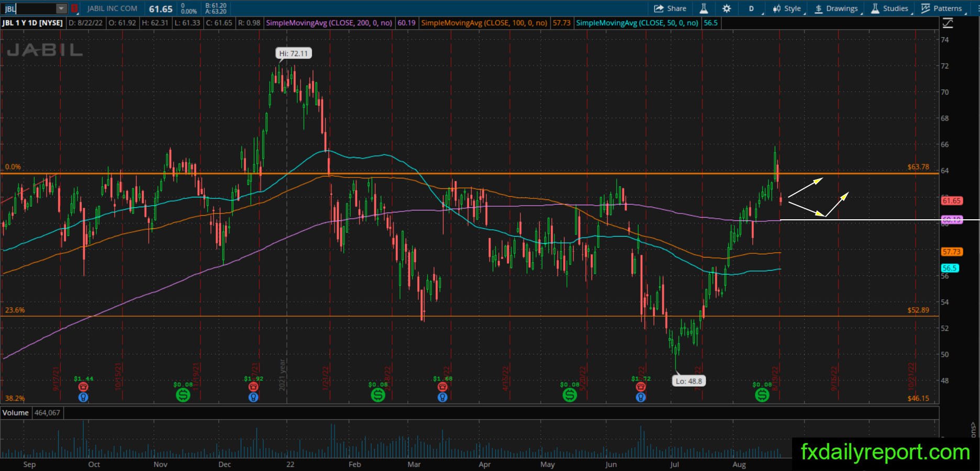The width and height of the screenshot is (980, 471).
Task: Open the Studies menu
Action: click(x=890, y=8)
